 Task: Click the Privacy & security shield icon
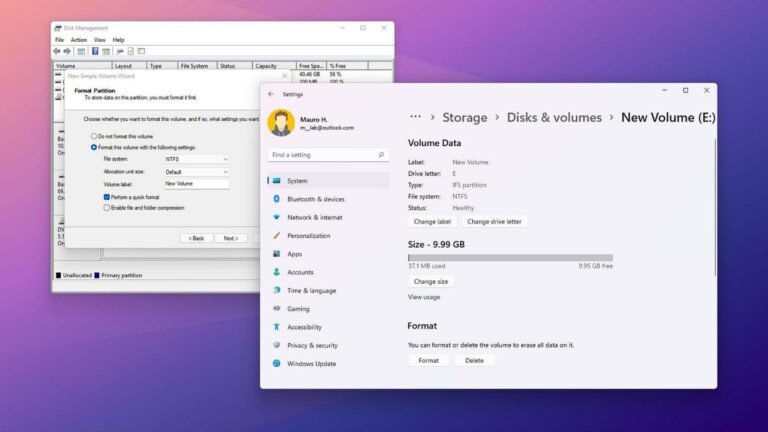tap(277, 345)
